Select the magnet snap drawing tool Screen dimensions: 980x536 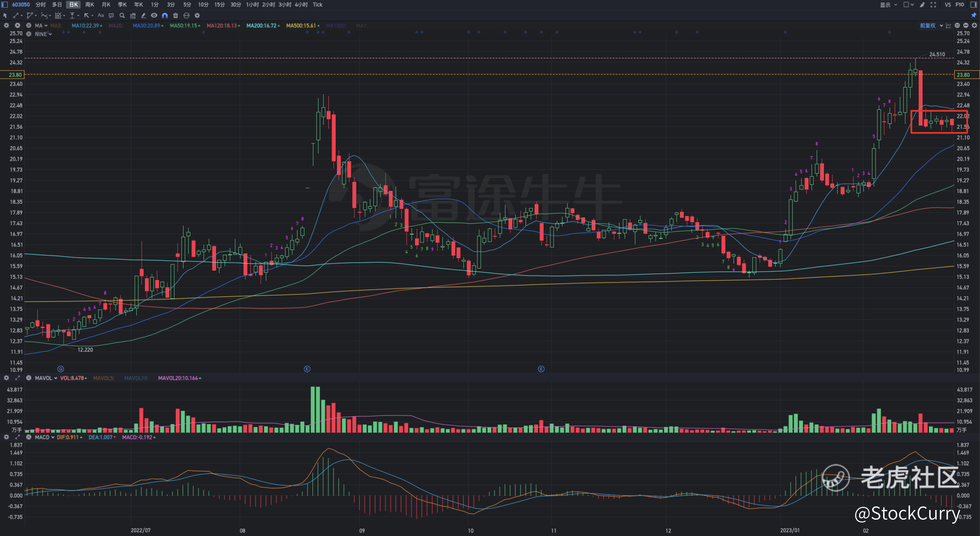click(x=165, y=16)
